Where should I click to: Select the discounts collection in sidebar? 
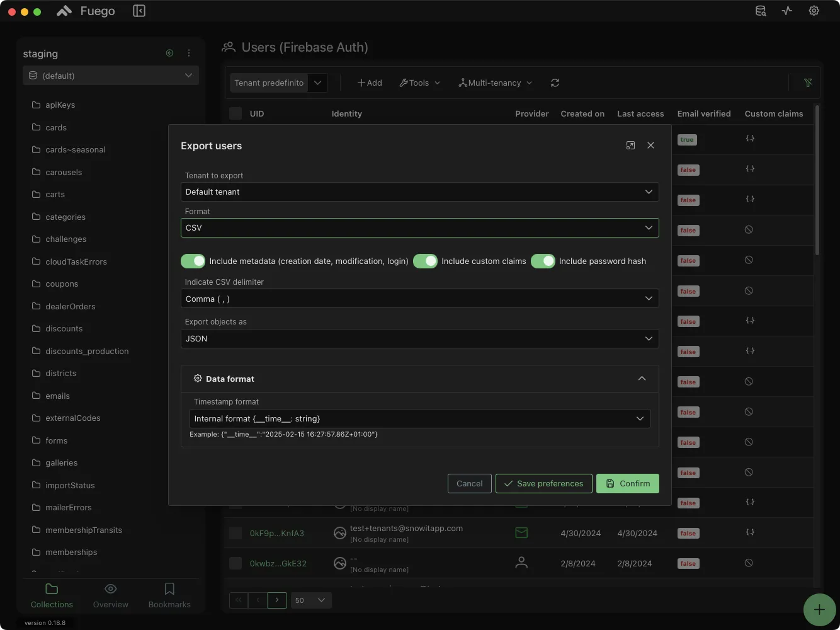click(x=64, y=328)
